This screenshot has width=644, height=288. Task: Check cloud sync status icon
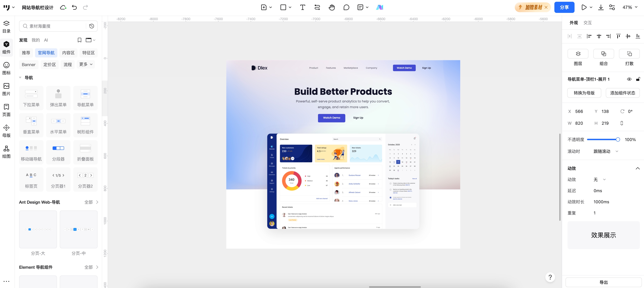(x=63, y=7)
